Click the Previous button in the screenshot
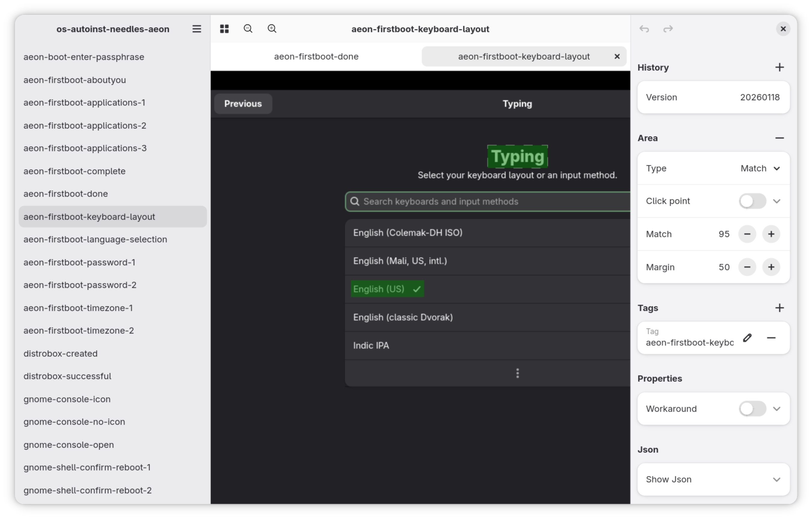Screen dimensions: 812x519 (x=243, y=103)
